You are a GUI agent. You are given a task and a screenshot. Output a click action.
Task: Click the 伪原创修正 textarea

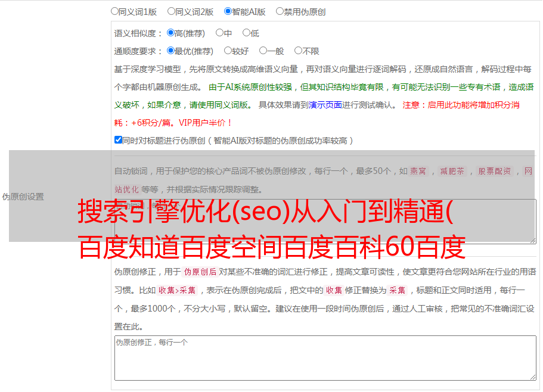325,358
